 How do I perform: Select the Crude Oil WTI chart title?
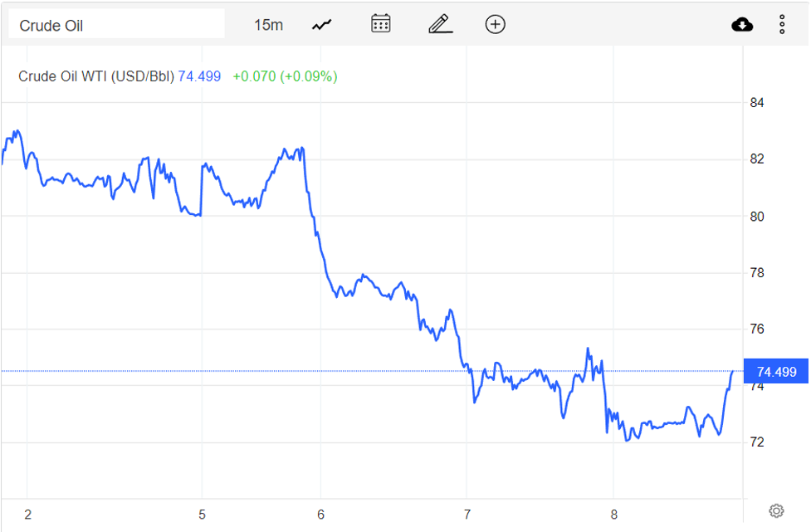[93, 76]
